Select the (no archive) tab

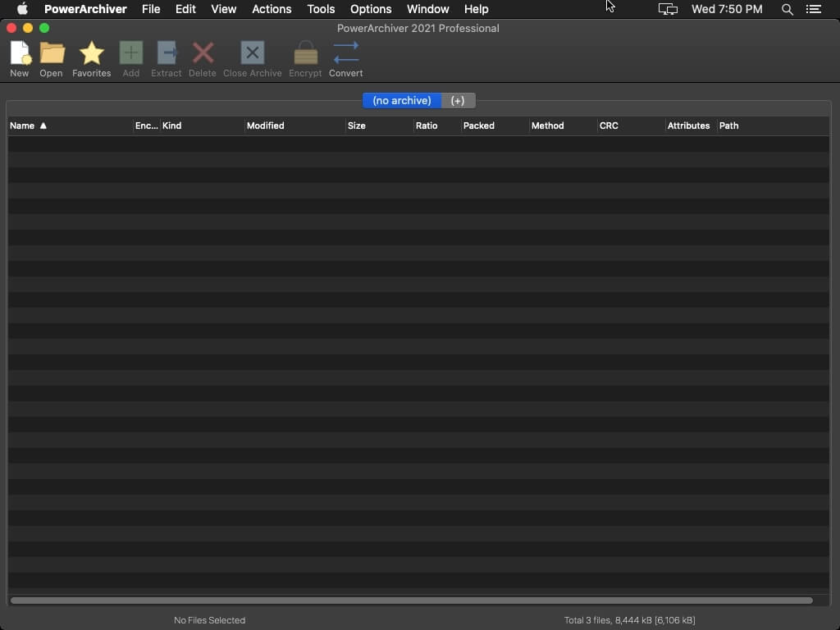coord(402,101)
